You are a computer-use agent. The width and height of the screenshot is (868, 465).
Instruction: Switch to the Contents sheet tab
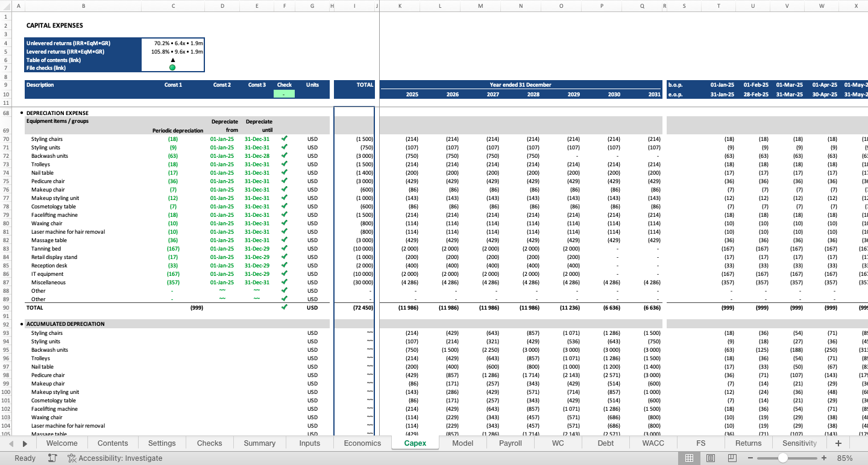(113, 443)
